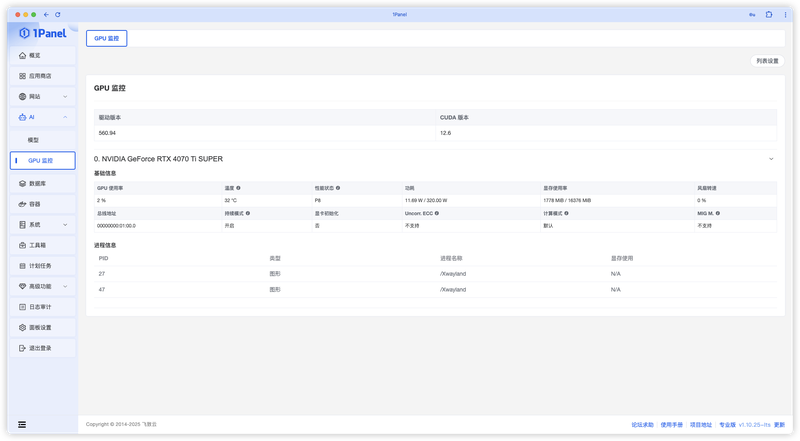Collapse the AI sidebar submenu
The width and height of the screenshot is (800, 441).
(x=65, y=117)
